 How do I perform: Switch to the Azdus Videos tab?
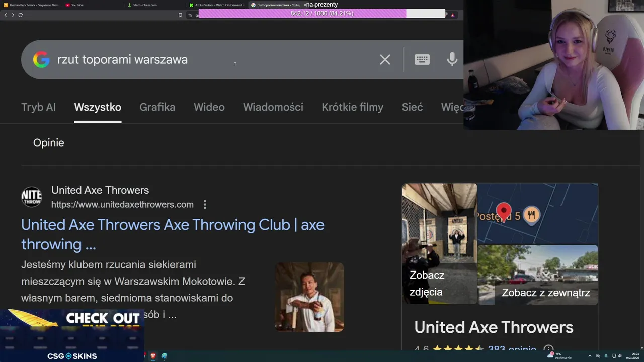pos(216,5)
